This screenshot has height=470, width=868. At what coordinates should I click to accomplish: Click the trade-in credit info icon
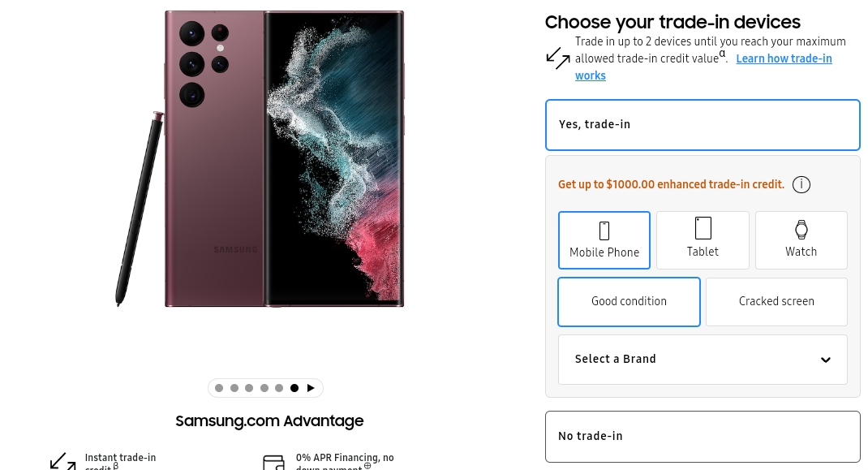click(x=801, y=185)
